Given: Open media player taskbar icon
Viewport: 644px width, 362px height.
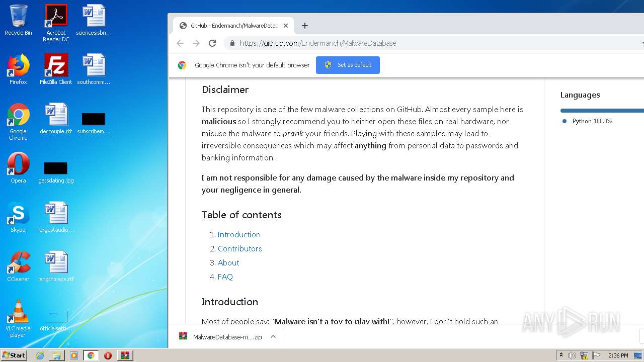Looking at the screenshot, I should tap(74, 355).
